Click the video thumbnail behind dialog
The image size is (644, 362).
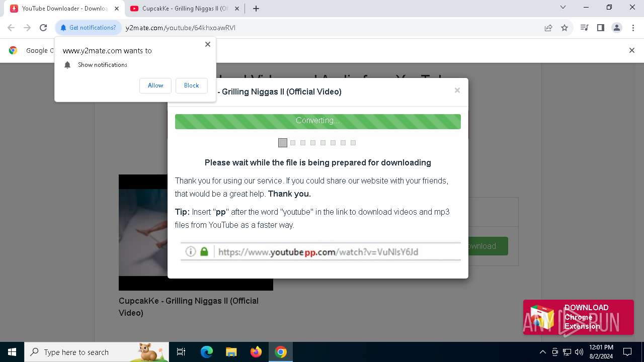pos(143,232)
